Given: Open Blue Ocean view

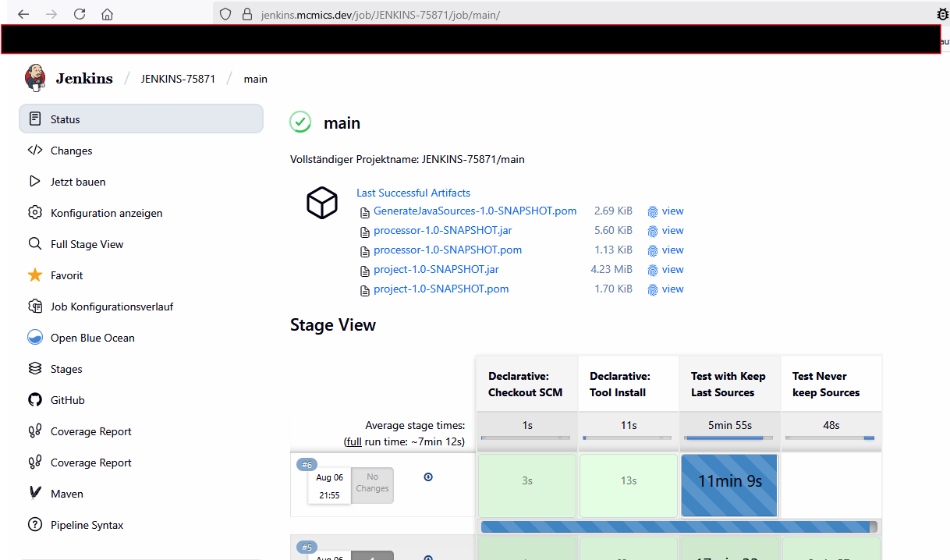Looking at the screenshot, I should click(x=92, y=338).
